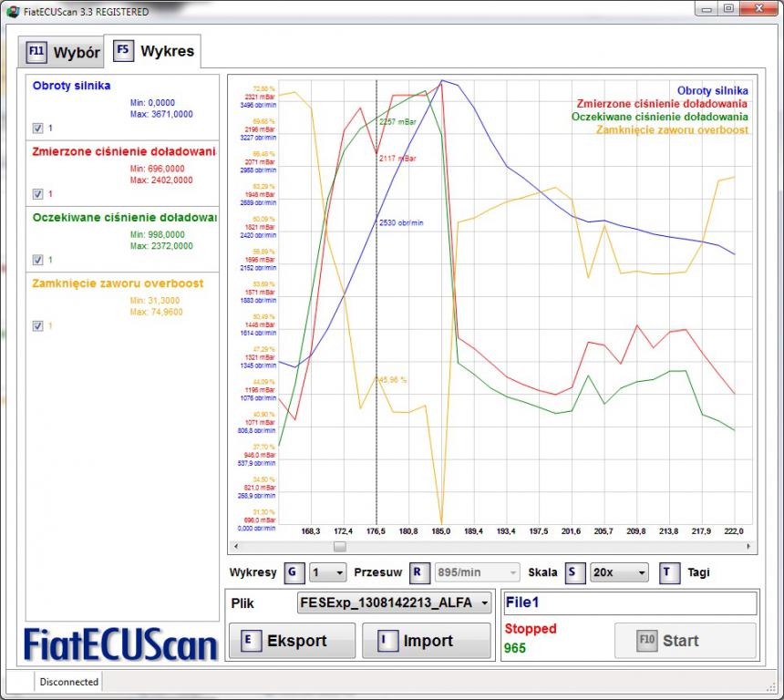Open the Wykresy count dropdown
The width and height of the screenshot is (784, 700).
click(327, 572)
